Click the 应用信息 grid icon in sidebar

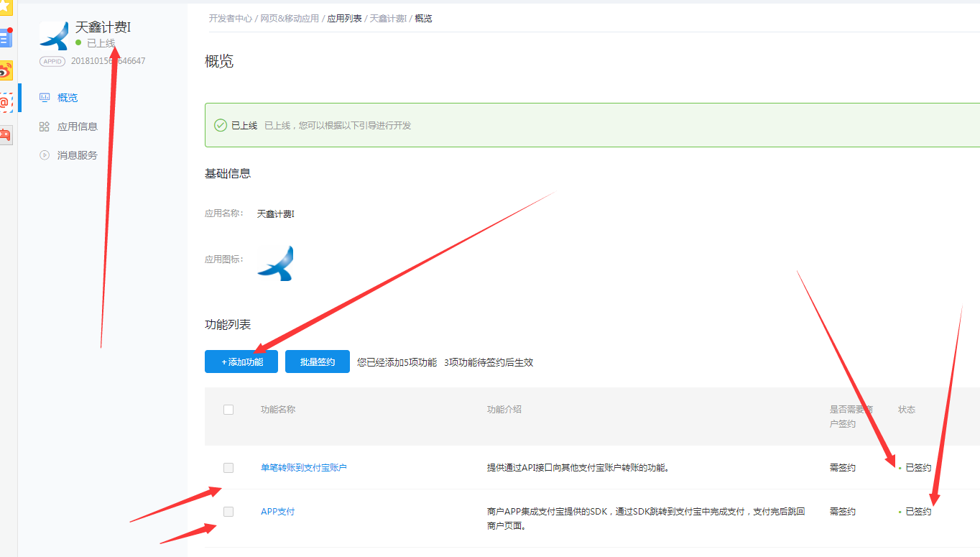click(45, 126)
